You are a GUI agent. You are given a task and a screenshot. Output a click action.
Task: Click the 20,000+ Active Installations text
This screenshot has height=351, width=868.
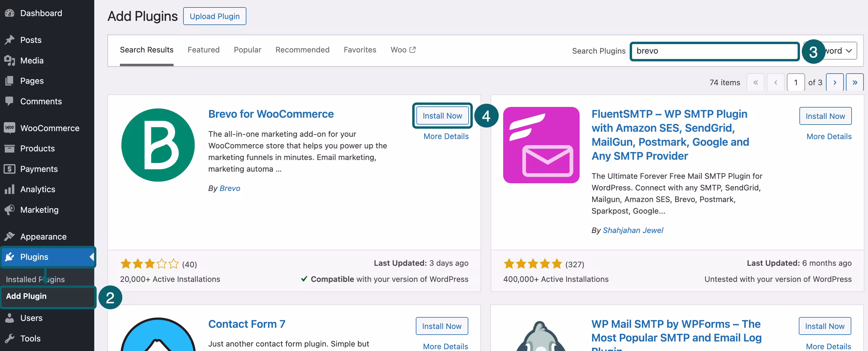click(x=170, y=279)
